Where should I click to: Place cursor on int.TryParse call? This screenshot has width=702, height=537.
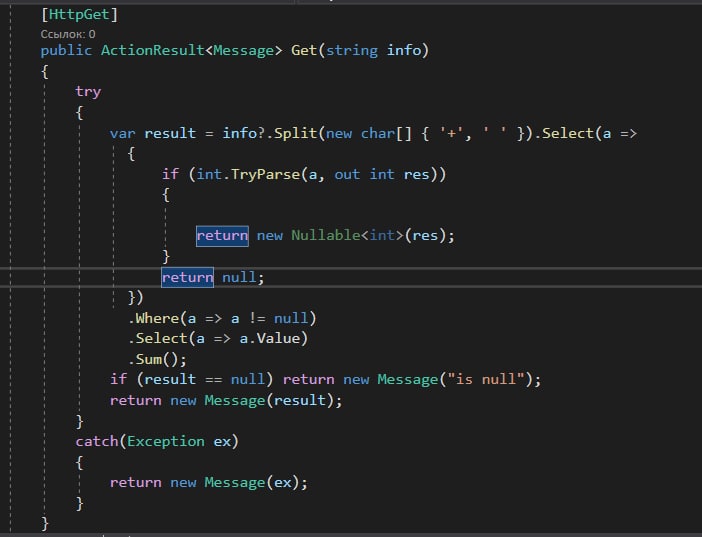coord(248,174)
